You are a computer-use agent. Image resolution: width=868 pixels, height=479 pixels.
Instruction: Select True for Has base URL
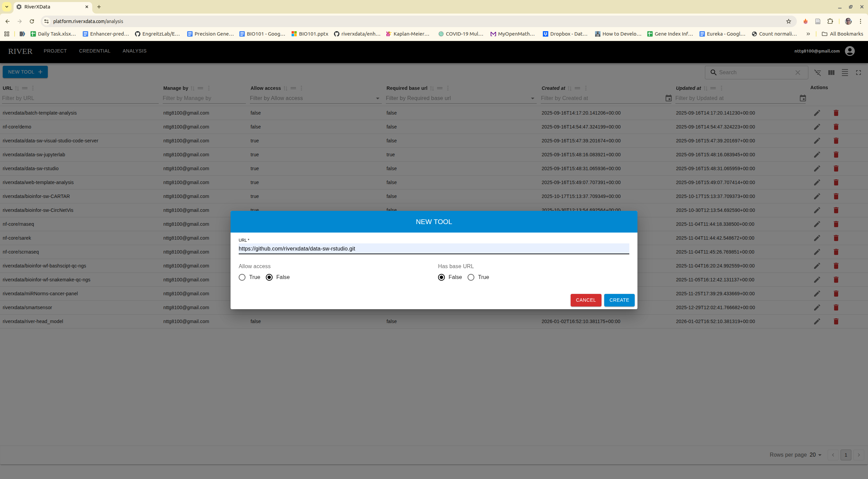click(x=471, y=277)
